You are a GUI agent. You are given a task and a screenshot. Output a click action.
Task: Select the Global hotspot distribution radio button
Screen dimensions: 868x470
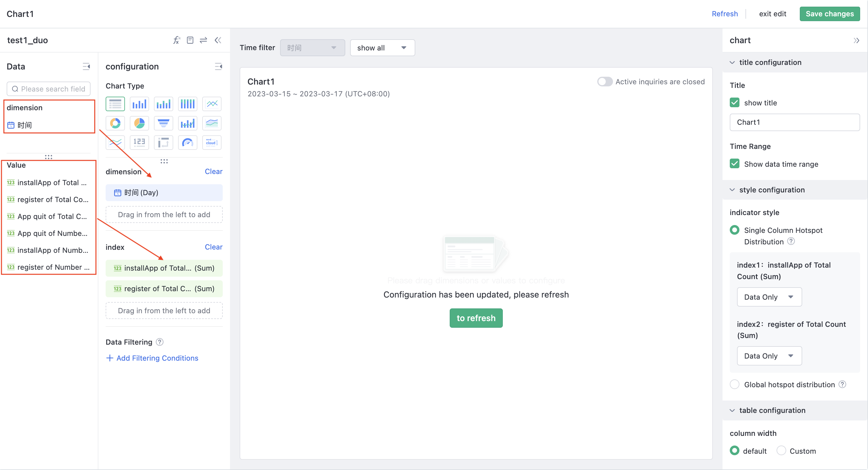735,384
